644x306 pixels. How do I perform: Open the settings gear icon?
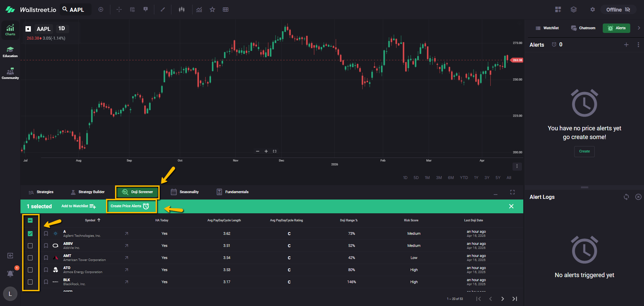pyautogui.click(x=593, y=9)
